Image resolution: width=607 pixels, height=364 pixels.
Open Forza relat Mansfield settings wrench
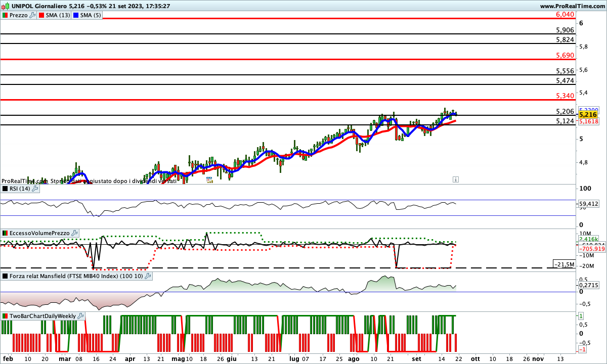click(x=148, y=276)
